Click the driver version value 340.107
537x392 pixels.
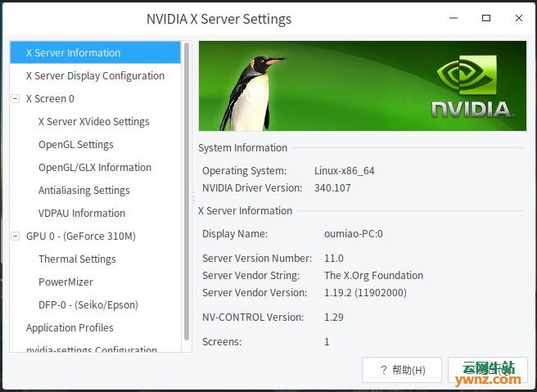332,188
